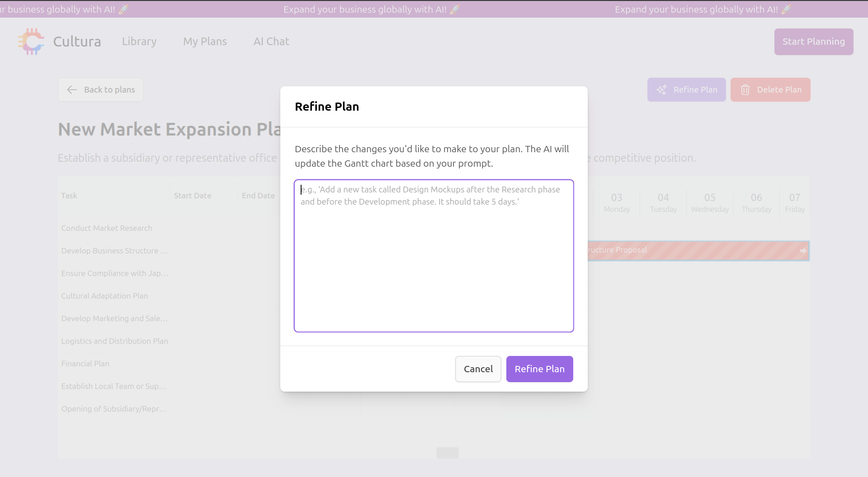Click the Cultura brand name
The height and width of the screenshot is (477, 868).
(x=77, y=42)
